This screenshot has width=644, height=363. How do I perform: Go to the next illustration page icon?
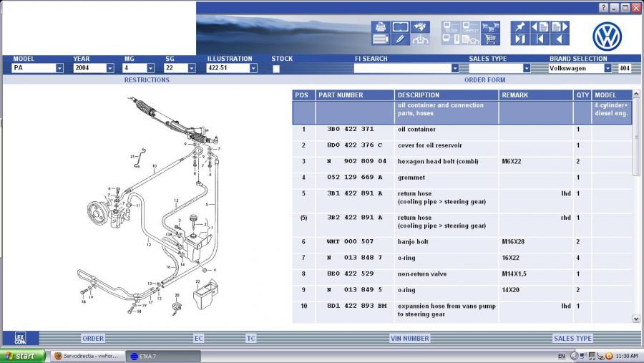pos(558,26)
